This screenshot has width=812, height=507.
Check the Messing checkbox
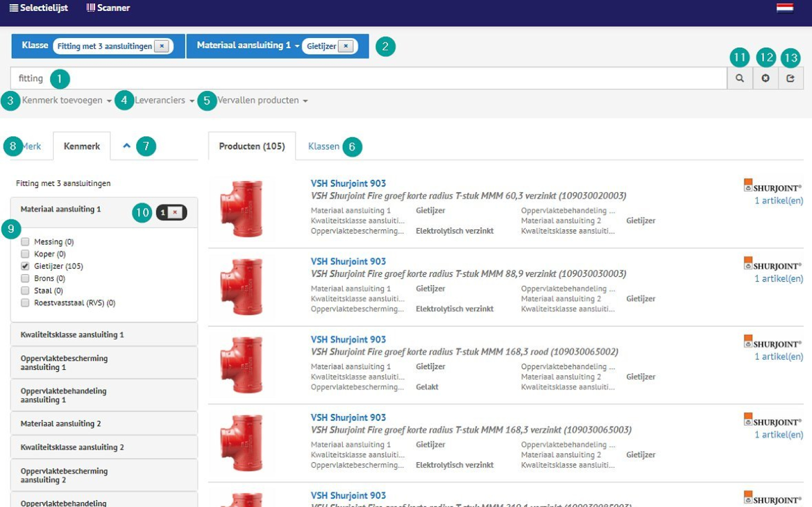coord(25,242)
